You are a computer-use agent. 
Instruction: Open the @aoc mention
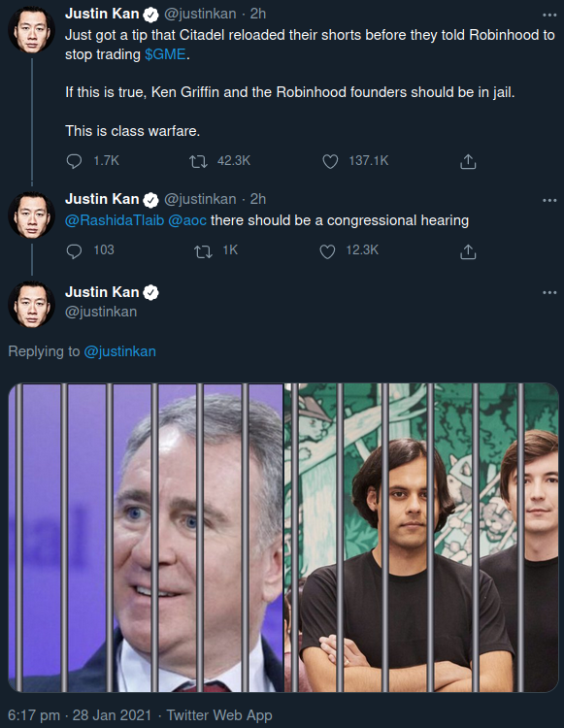click(187, 220)
